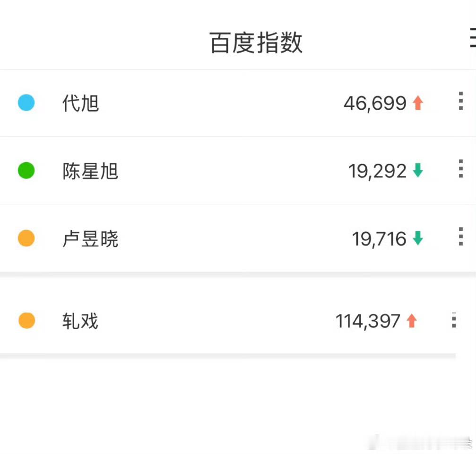Tap the orange dot next to 卢昱晓
Image resolution: width=476 pixels, height=454 pixels.
[26, 239]
